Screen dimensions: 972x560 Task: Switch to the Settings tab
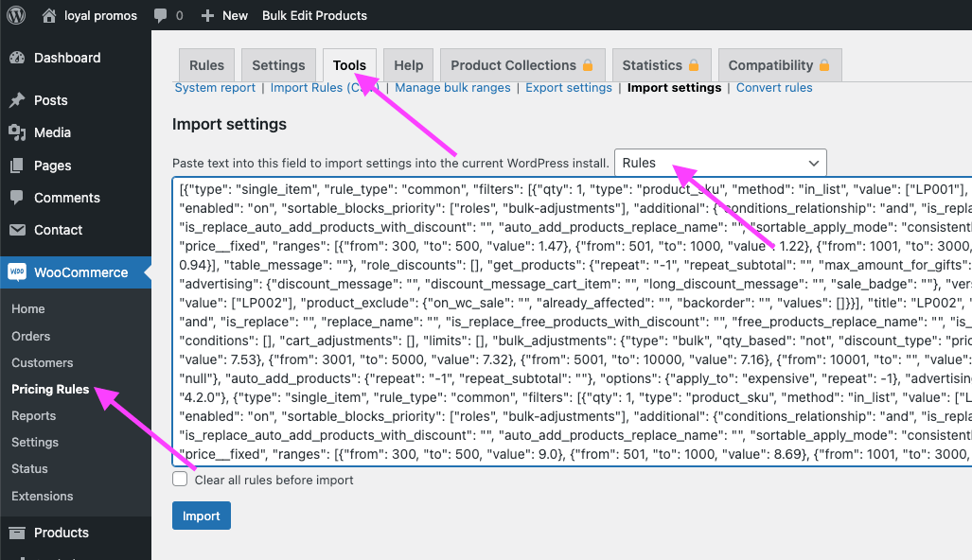(278, 65)
